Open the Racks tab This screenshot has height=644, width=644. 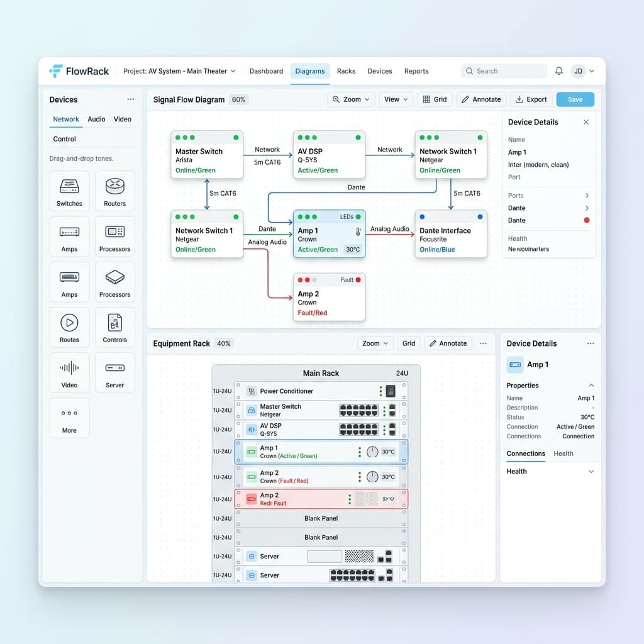347,71
